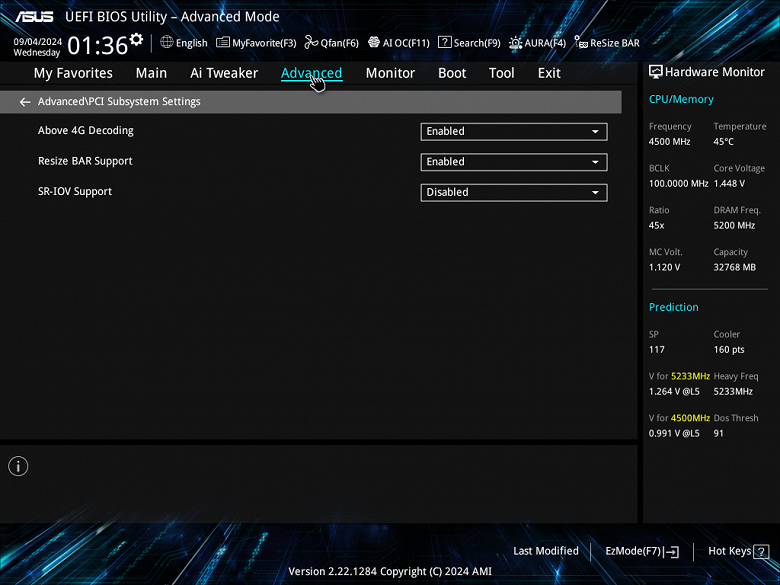Open the Monitor tab
This screenshot has width=780, height=585.
point(390,73)
